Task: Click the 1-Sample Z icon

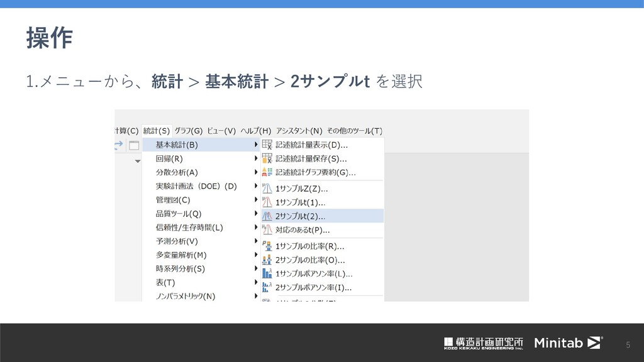Action: [267, 189]
